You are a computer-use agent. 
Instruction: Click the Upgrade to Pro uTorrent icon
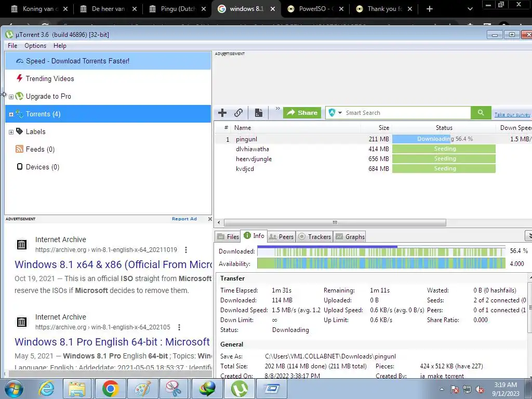[x=19, y=96]
